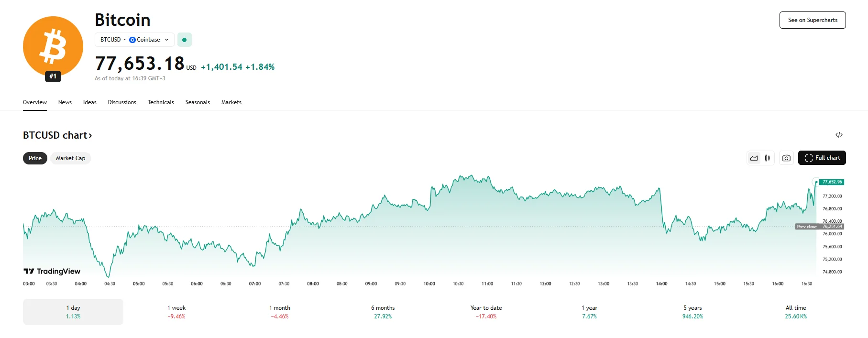Open the embed code icon
Screen dimensions: 868x338
839,135
